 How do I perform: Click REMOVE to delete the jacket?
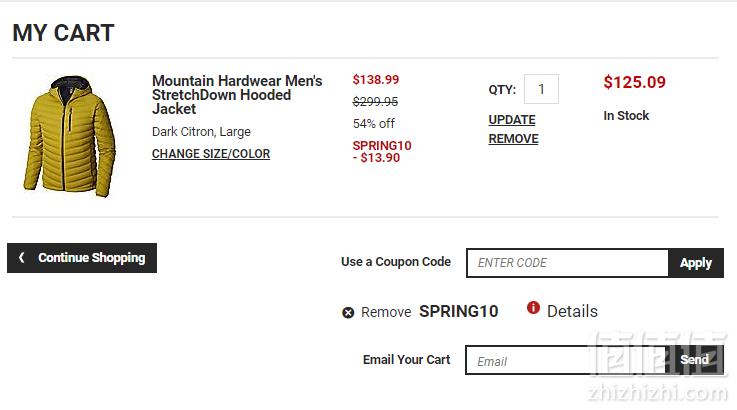coord(513,139)
